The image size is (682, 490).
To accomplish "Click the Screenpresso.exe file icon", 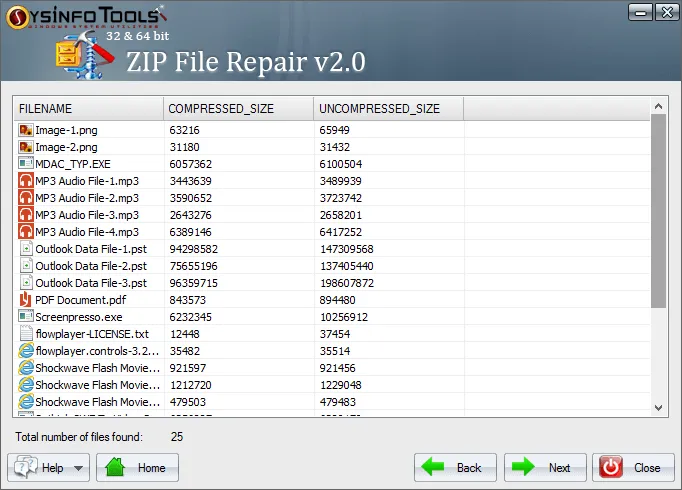I will pos(26,316).
